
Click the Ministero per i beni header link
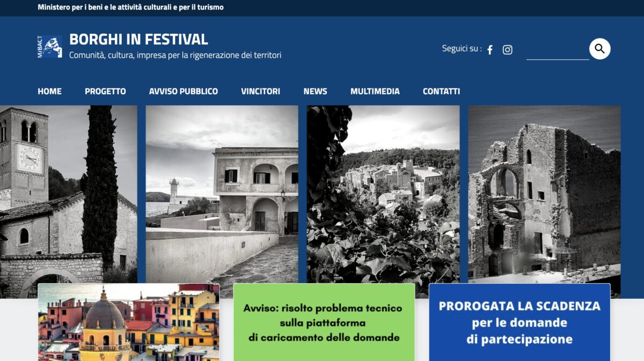pos(130,8)
